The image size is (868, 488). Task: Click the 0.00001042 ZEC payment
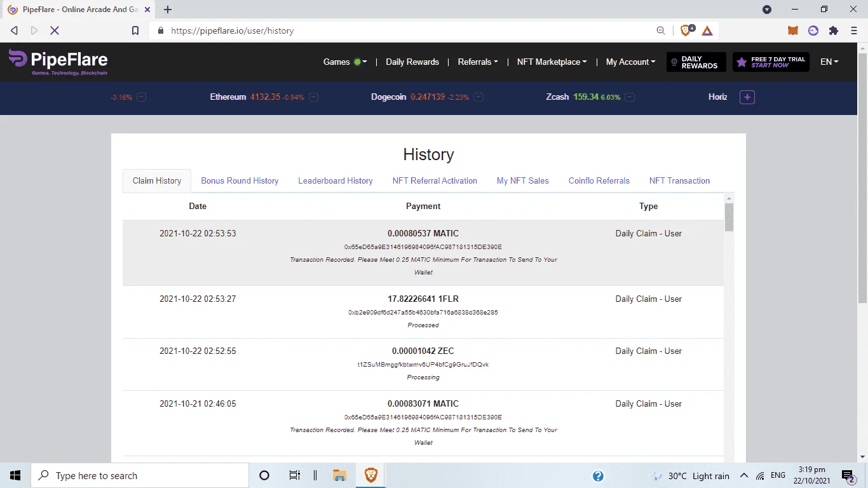[423, 351]
